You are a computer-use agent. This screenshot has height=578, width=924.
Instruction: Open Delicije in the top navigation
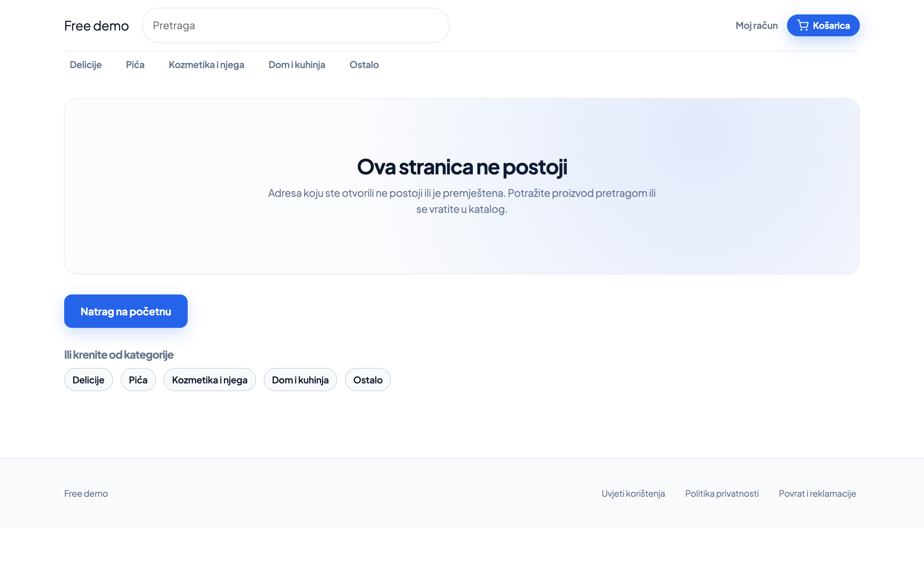click(x=86, y=65)
